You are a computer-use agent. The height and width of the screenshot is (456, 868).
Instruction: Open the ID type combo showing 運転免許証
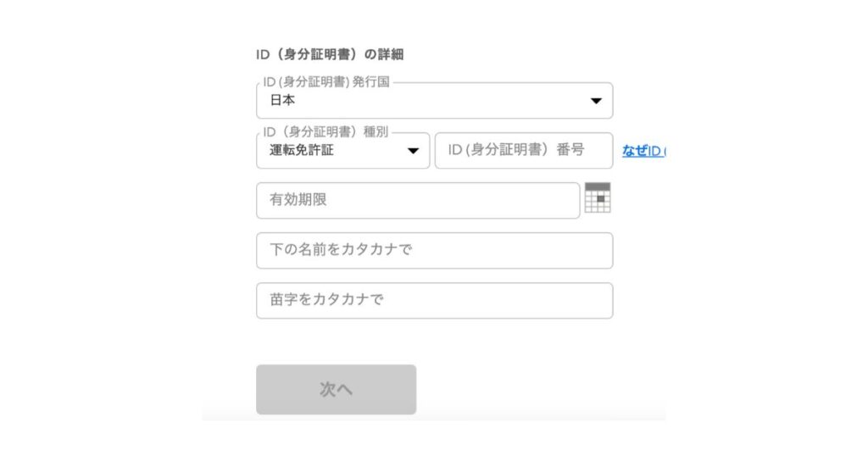click(343, 151)
